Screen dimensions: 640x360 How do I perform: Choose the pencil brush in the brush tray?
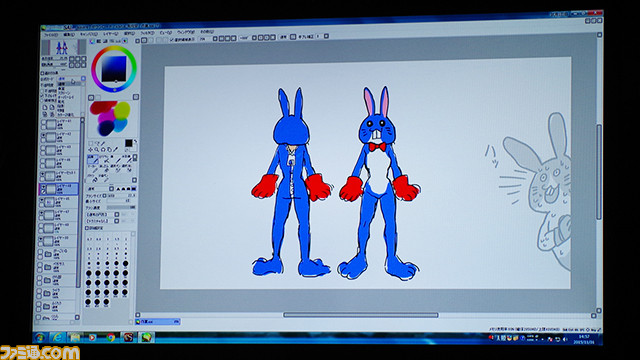[x=93, y=159]
